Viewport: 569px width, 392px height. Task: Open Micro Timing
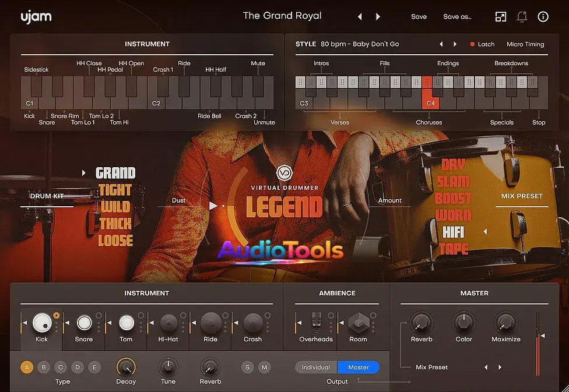click(x=526, y=44)
